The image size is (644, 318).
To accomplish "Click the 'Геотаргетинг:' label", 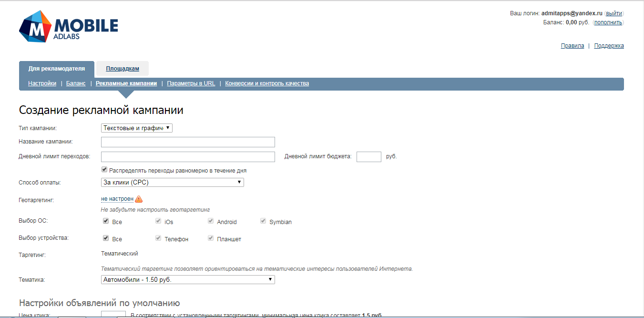I will pos(36,200).
